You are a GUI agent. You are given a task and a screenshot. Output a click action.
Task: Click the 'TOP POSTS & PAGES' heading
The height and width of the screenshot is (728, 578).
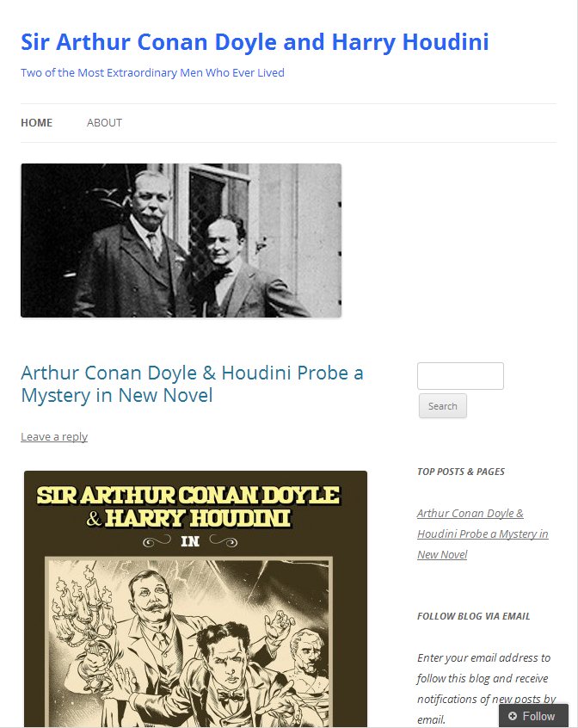click(461, 472)
